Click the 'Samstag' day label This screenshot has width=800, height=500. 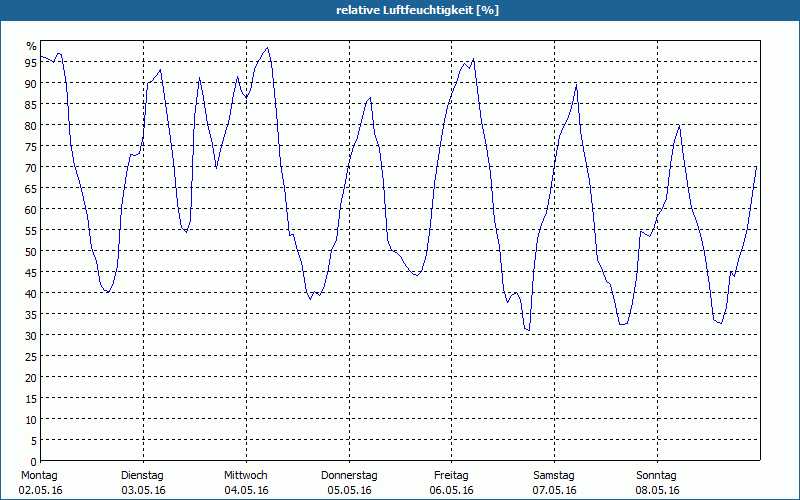554,476
